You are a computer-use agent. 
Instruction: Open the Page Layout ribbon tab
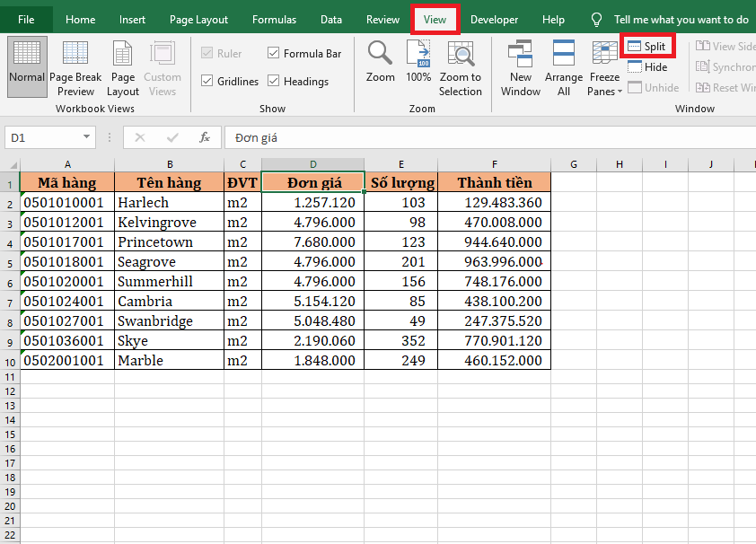pyautogui.click(x=198, y=19)
